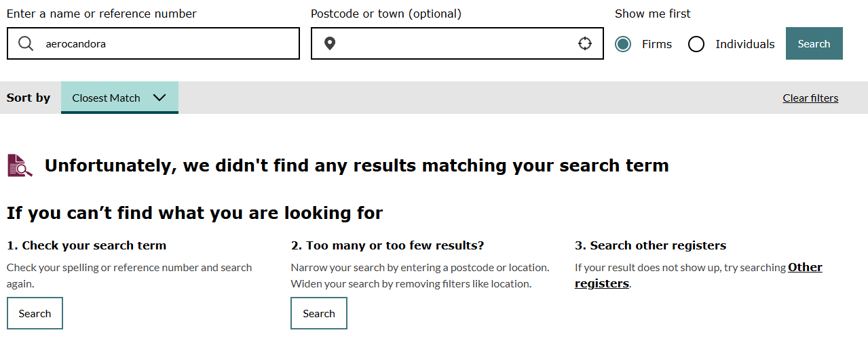Click Search under Too many or few results
The height and width of the screenshot is (343, 868).
click(319, 313)
